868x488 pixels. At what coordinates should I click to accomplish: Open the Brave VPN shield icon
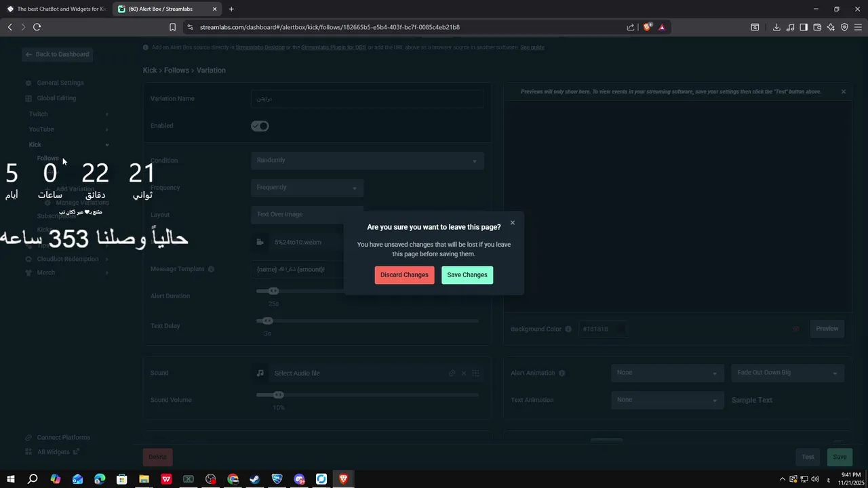844,27
